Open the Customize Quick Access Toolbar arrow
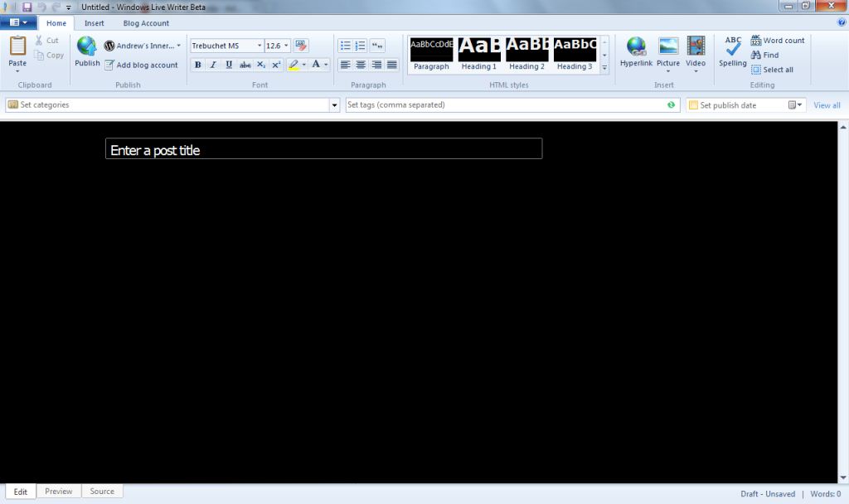The width and height of the screenshot is (849, 504). (68, 7)
